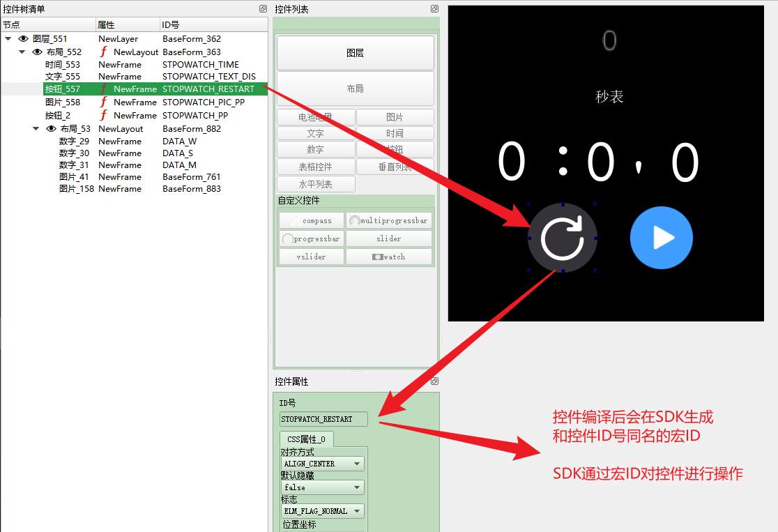The width and height of the screenshot is (778, 532).
Task: Open the 标志 ELM_FLAG_NORMAL dropdown
Action: (322, 511)
